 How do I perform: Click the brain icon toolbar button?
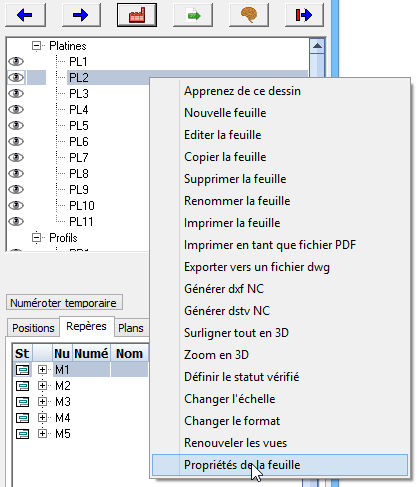coord(249,15)
